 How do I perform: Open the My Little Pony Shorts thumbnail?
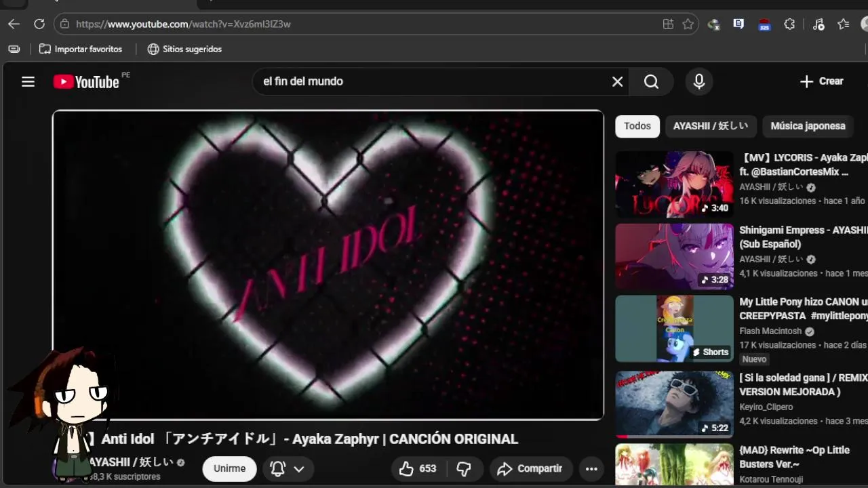point(674,329)
